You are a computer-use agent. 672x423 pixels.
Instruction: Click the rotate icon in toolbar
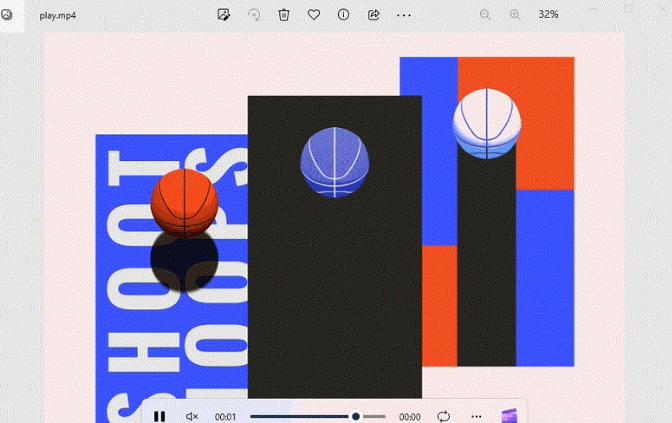[x=254, y=15]
